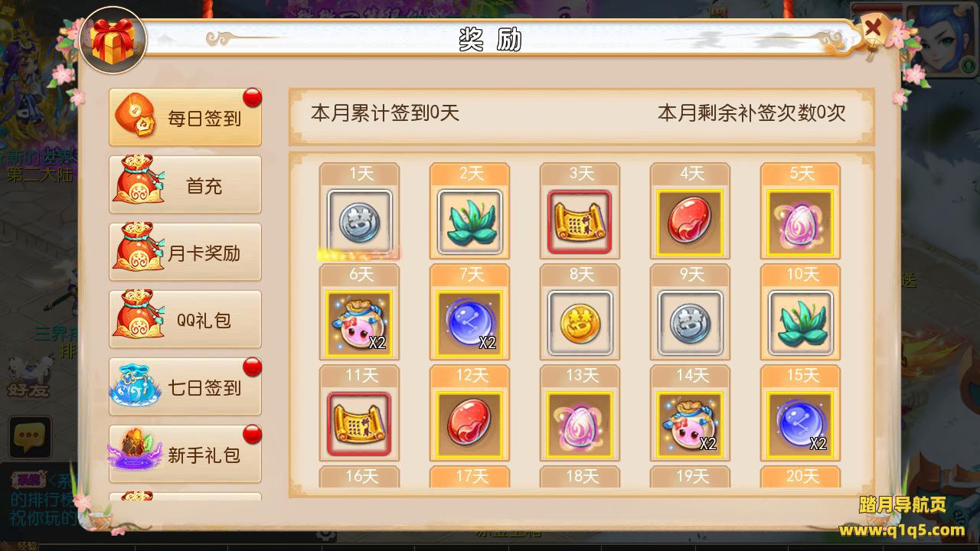Screen dimensions: 980x551
Task: Tap the day 3 golden scroll reward
Action: pos(580,222)
